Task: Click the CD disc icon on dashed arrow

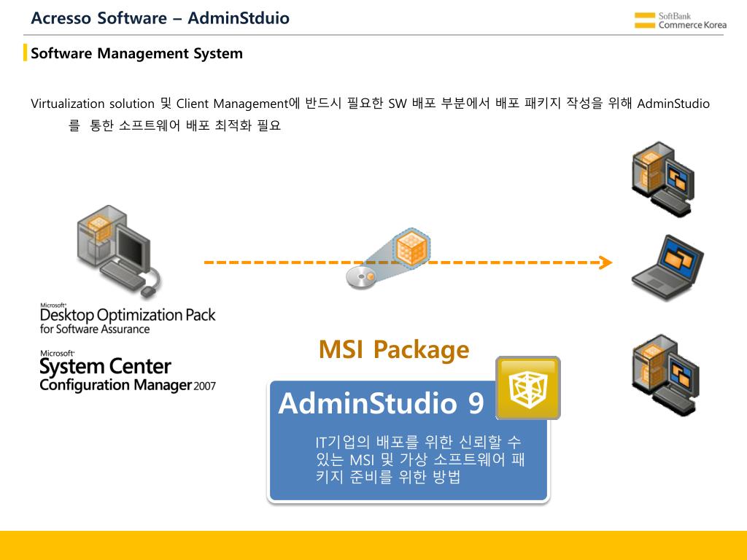Action: 360,277
